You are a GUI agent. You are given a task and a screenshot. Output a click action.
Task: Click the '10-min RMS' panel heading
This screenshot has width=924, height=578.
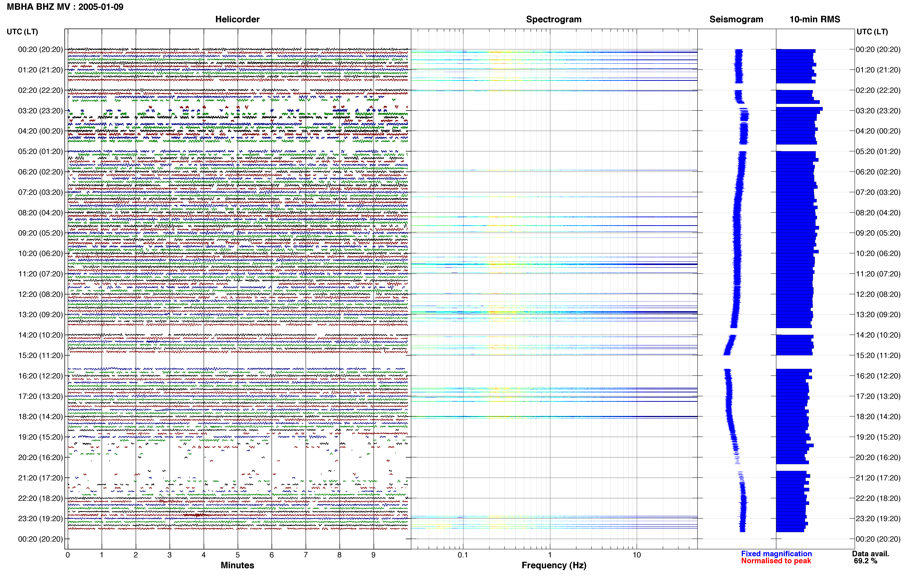tap(815, 19)
